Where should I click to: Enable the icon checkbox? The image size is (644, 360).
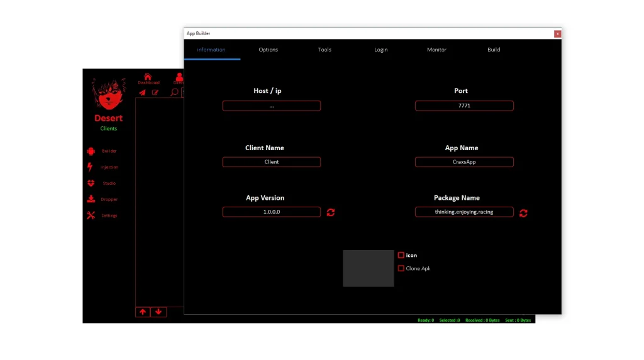pos(401,255)
